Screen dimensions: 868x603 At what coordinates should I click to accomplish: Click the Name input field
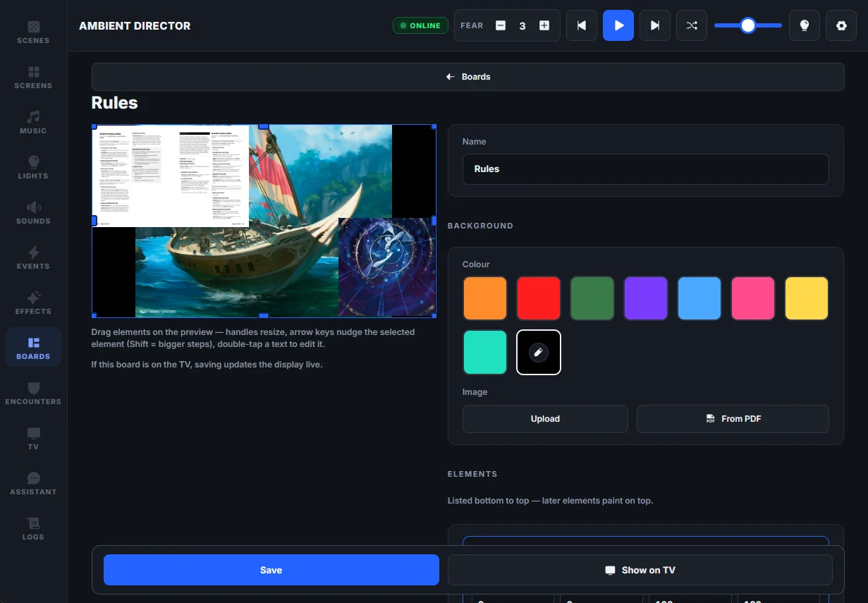(646, 169)
